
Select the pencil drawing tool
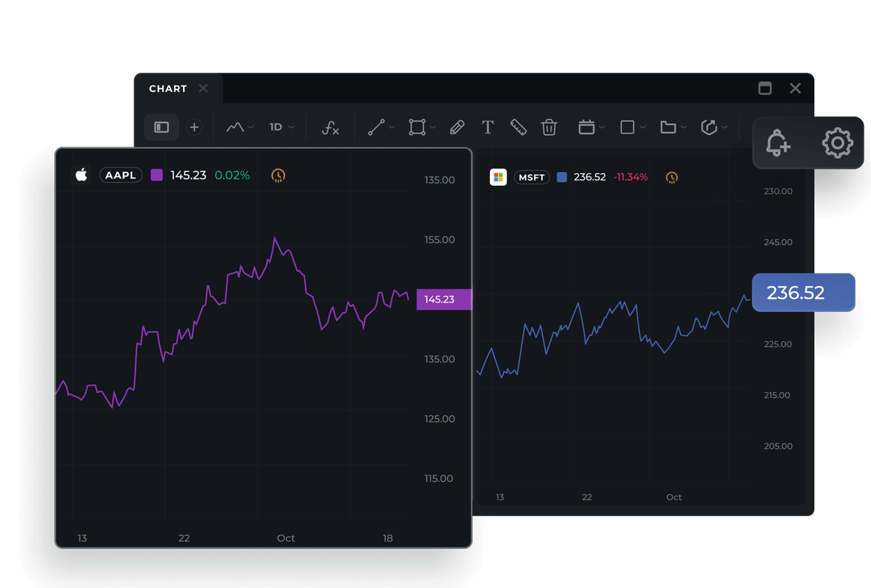[457, 128]
